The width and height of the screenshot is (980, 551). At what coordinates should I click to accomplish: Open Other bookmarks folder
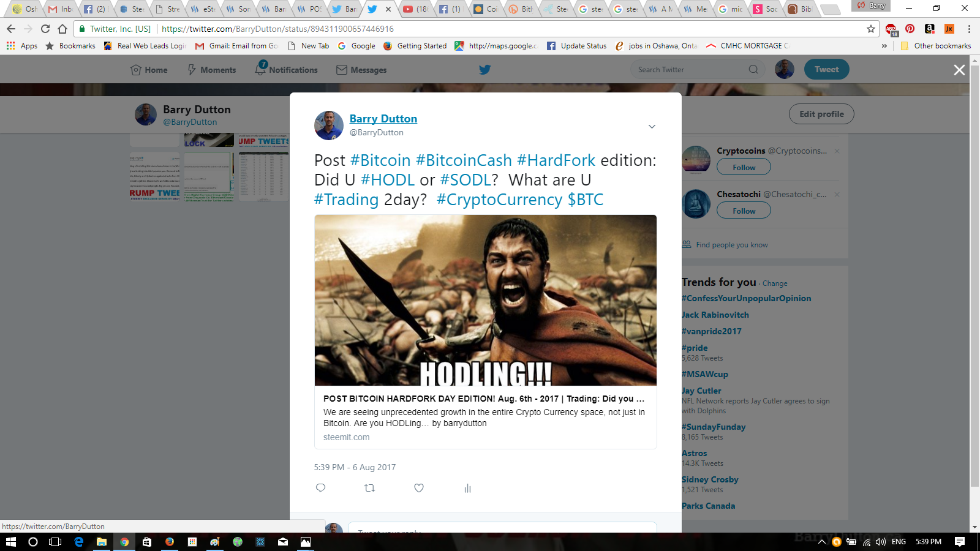(x=935, y=46)
